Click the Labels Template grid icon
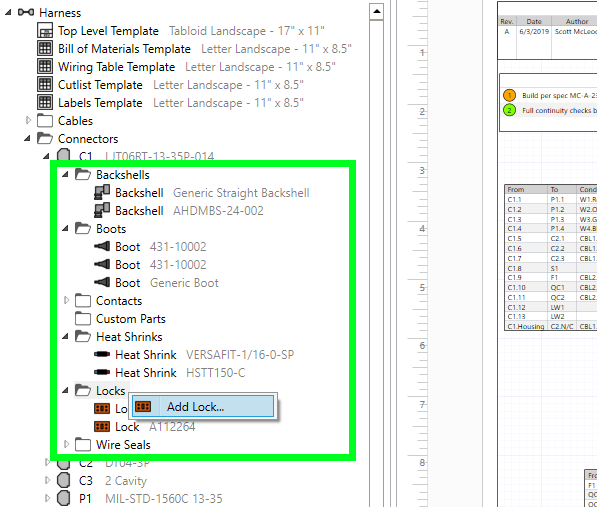 [45, 102]
